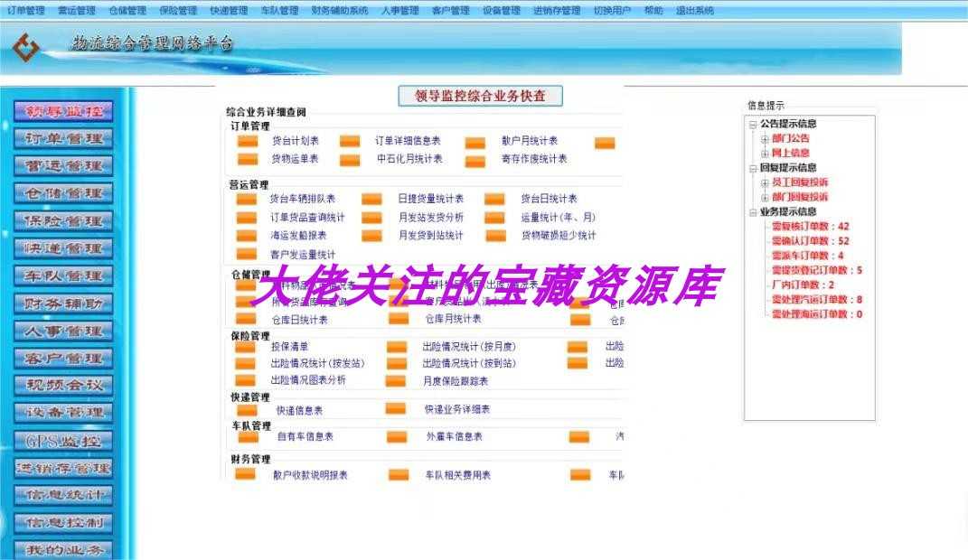968x560 pixels.
Task: Click the orange icon beside 客户发运量统计
Action: click(247, 254)
